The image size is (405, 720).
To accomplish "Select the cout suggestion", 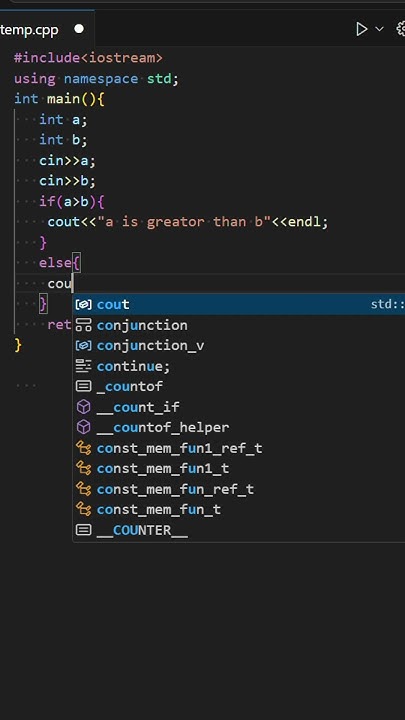I will click(239, 304).
